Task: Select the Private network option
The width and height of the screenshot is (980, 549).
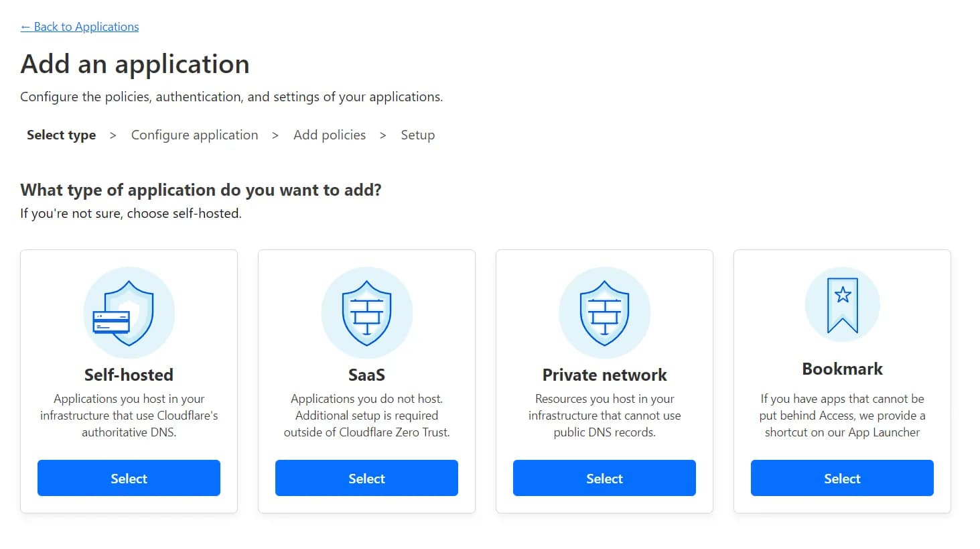Action: pos(604,478)
